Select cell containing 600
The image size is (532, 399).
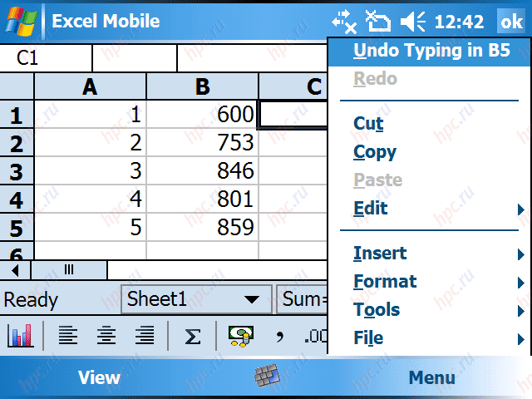click(203, 115)
